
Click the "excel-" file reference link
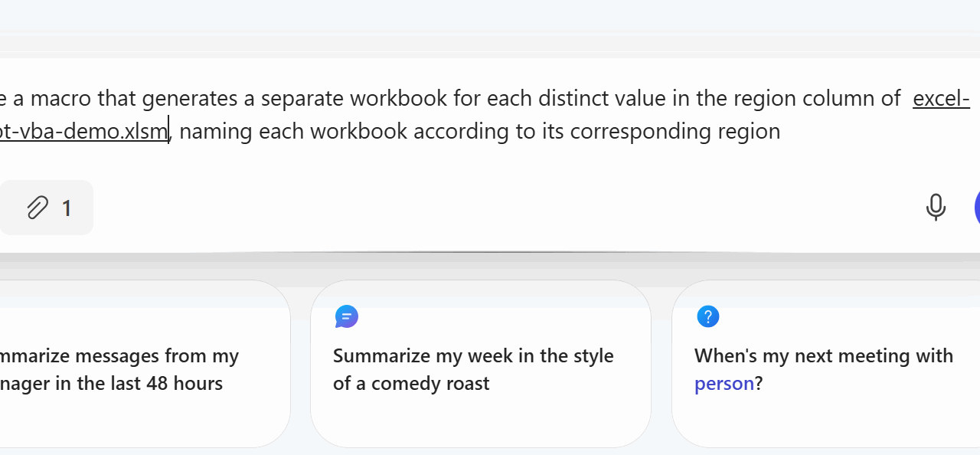(x=941, y=99)
